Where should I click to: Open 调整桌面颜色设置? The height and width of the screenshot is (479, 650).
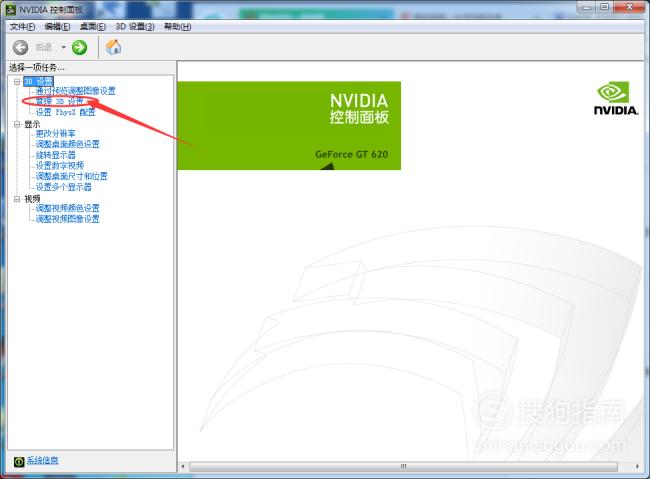68,144
